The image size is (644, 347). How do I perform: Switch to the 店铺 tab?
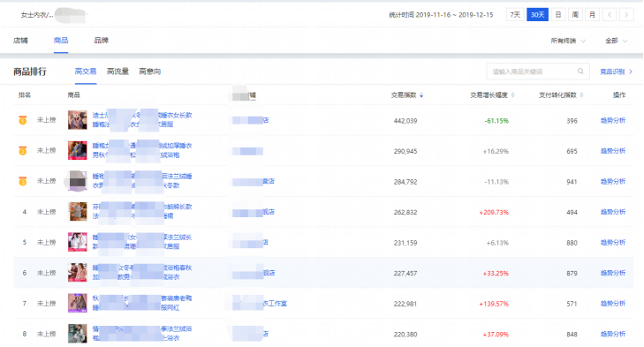pyautogui.click(x=20, y=41)
